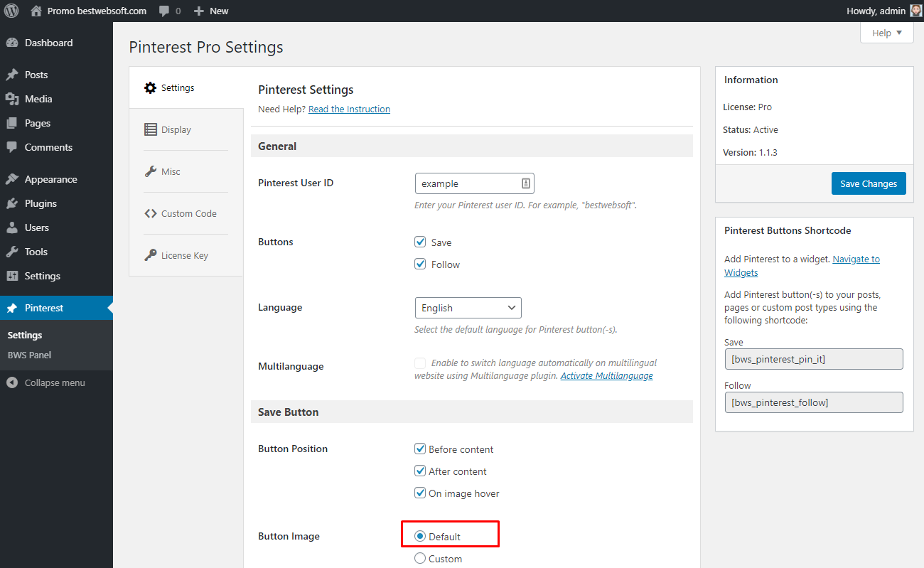Open BWS Panel submenu item

tap(29, 355)
